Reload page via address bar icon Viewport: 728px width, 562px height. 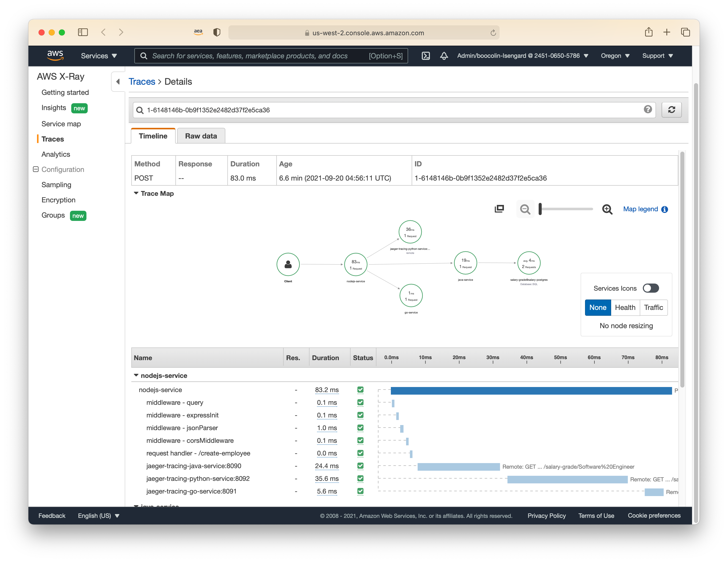tap(493, 33)
